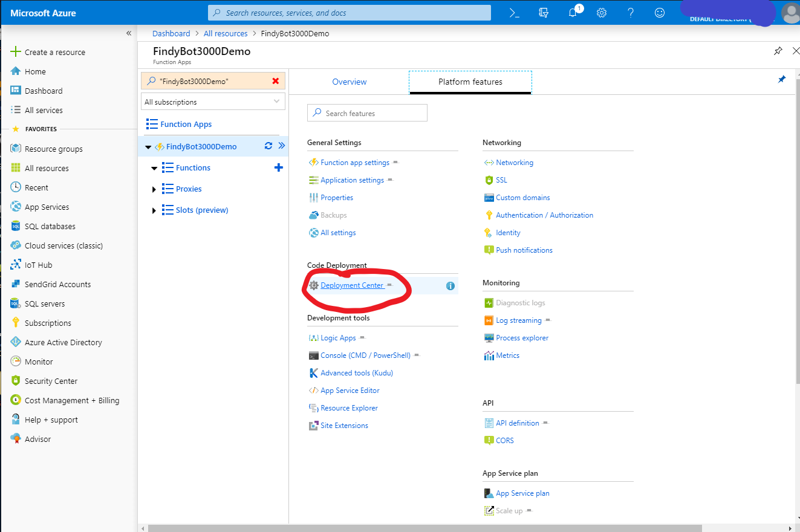Open Log streaming under Monitoring

519,320
